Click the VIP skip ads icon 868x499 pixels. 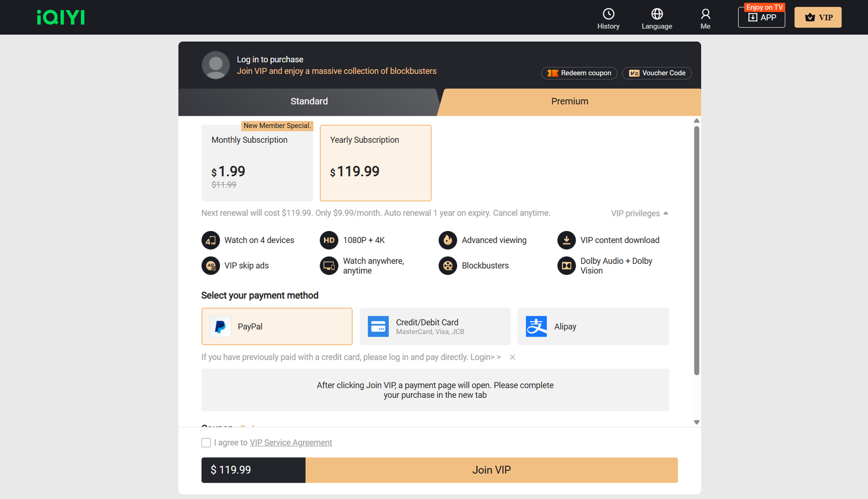[211, 266]
